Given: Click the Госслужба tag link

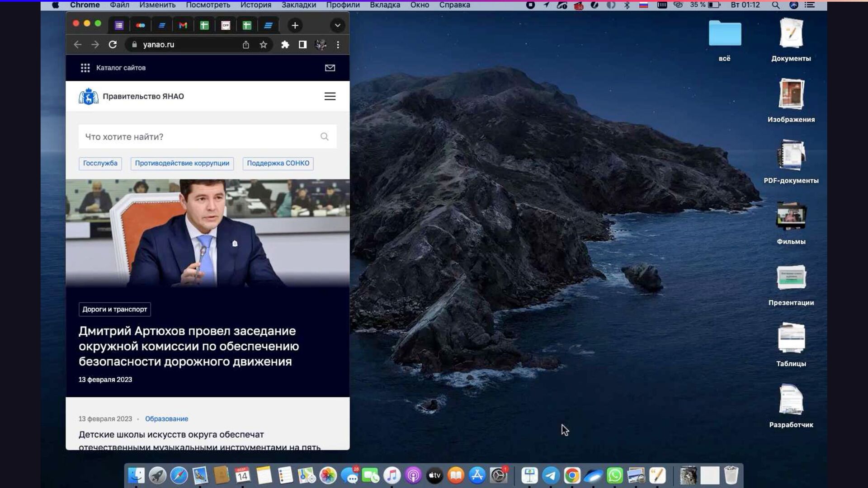Looking at the screenshot, I should coord(100,163).
